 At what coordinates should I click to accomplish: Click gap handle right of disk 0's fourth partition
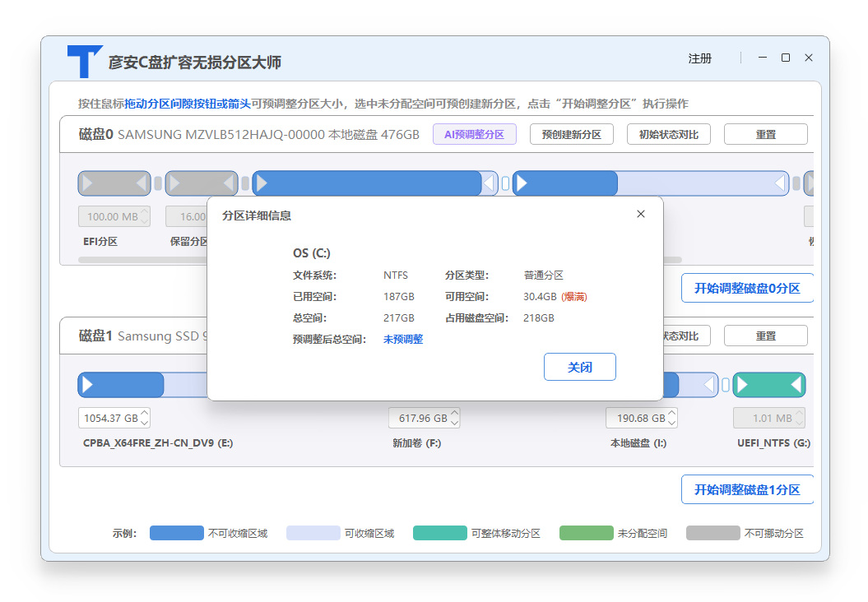coord(796,183)
